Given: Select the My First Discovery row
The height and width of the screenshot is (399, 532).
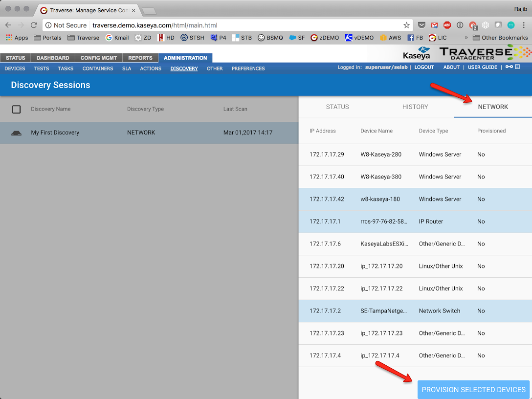Looking at the screenshot, I should pos(149,133).
